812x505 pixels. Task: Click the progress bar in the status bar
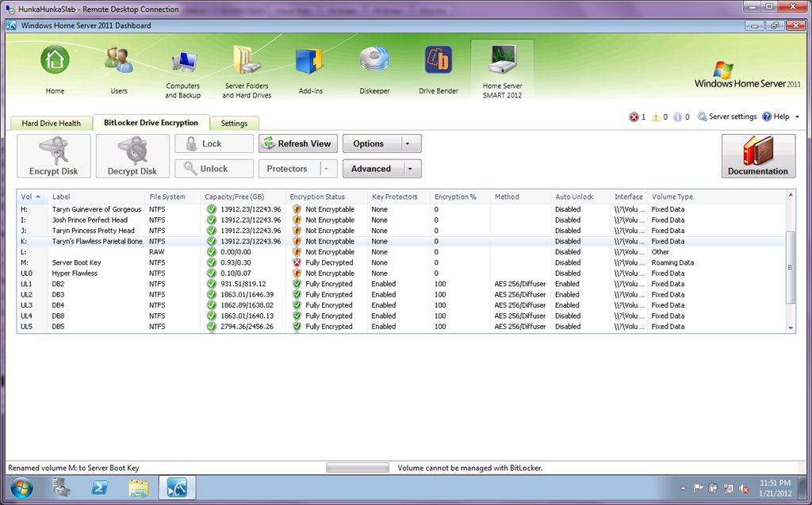point(358,468)
